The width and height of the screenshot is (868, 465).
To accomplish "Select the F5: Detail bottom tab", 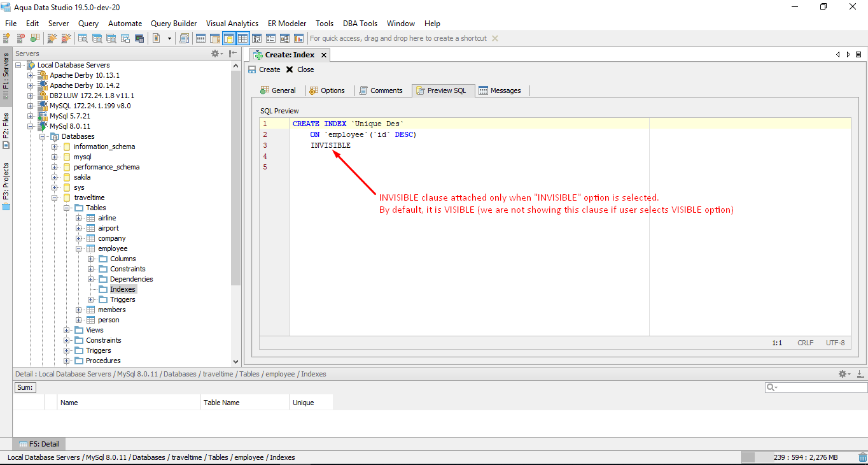I will (39, 444).
